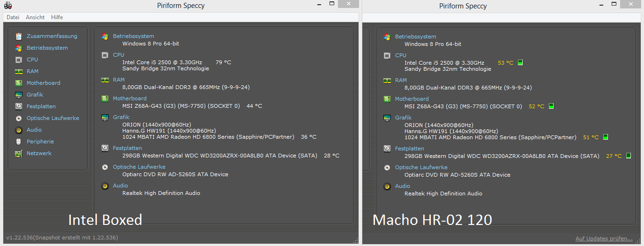Click the Betriebssystem Windows flag sidebar icon
The width and height of the screenshot is (644, 246).
(19, 48)
